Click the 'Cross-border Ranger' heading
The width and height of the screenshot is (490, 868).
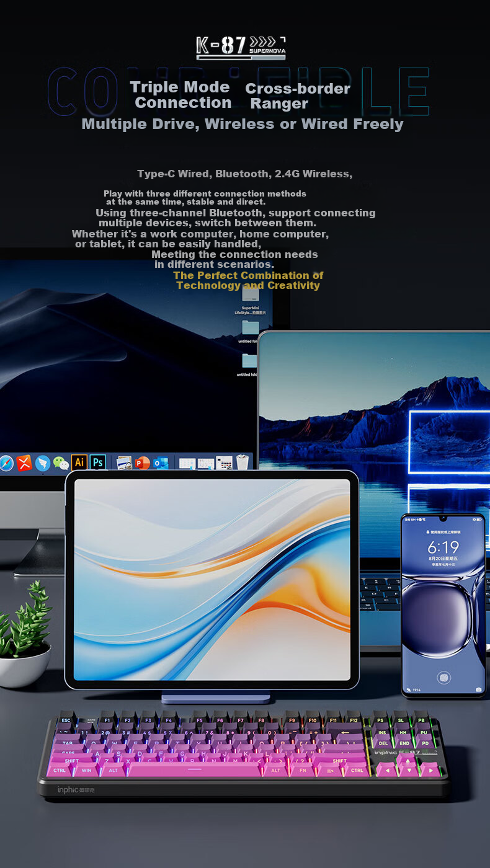click(298, 96)
